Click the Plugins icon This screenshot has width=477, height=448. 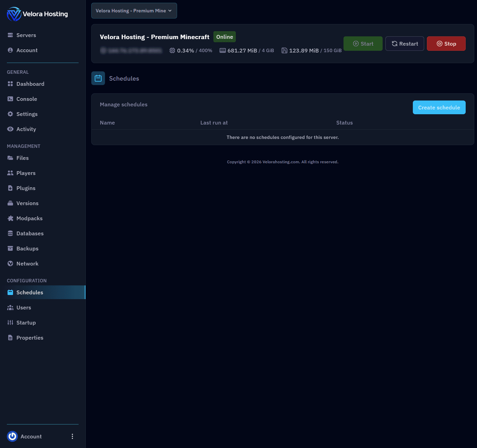[x=10, y=188]
